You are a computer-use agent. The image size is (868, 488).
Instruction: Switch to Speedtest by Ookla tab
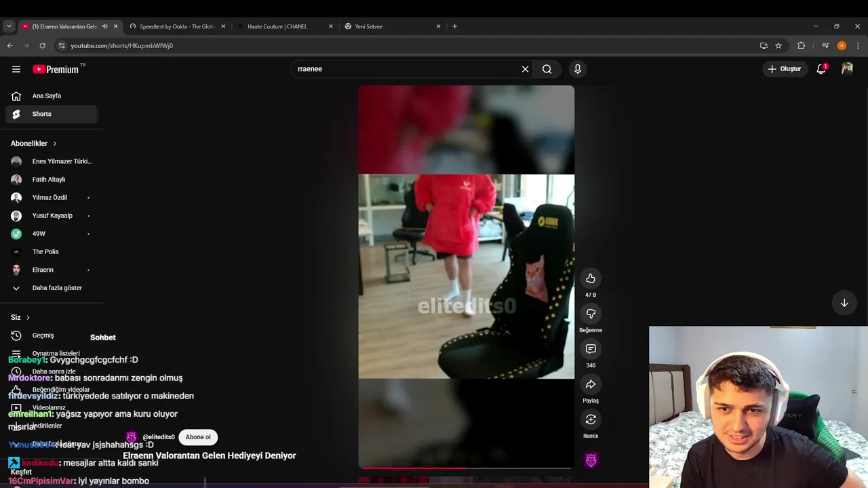(176, 26)
